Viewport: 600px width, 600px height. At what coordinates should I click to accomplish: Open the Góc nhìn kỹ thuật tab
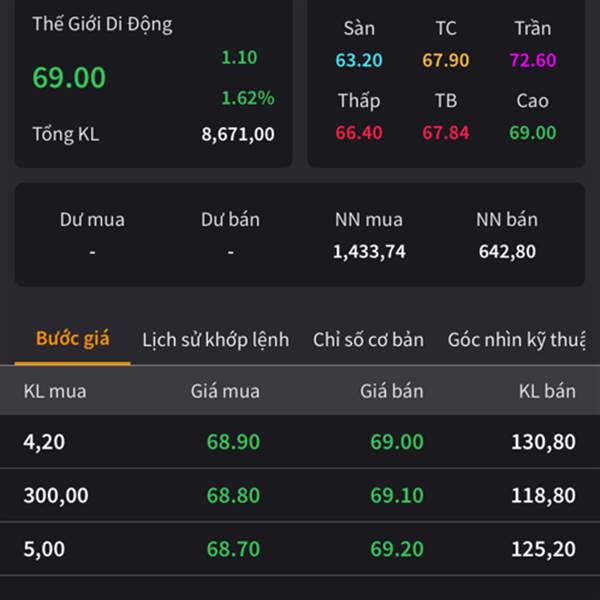pyautogui.click(x=516, y=340)
